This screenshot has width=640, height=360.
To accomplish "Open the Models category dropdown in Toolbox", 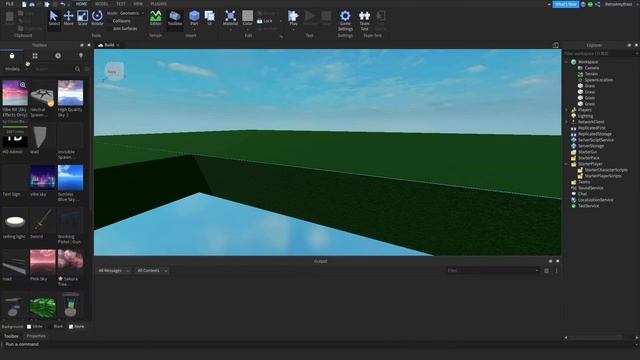I will [x=16, y=69].
